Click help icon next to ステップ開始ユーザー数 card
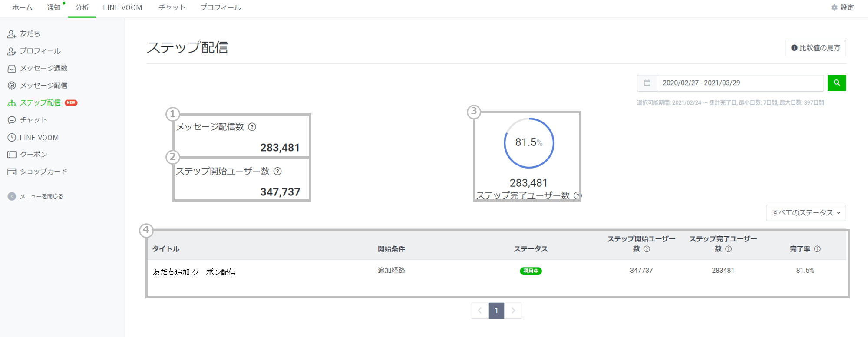 (x=277, y=171)
